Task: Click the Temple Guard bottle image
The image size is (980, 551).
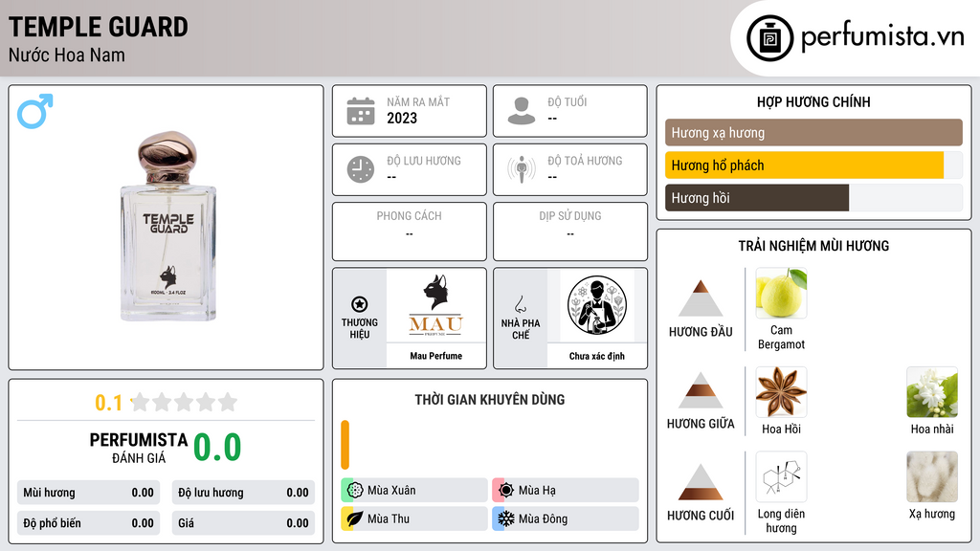Action: [x=168, y=227]
